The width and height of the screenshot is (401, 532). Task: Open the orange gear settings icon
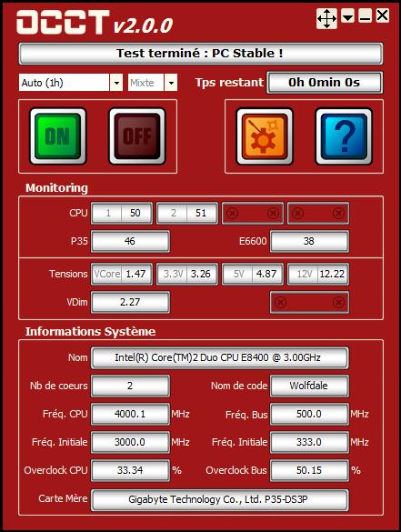(265, 136)
